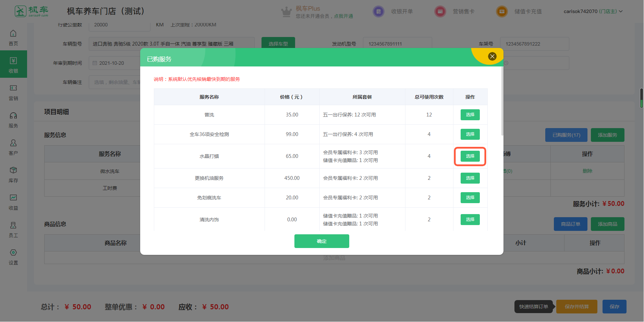Click 收银开单 in the top navigation
Image resolution: width=644 pixels, height=322 pixels.
[x=393, y=11]
